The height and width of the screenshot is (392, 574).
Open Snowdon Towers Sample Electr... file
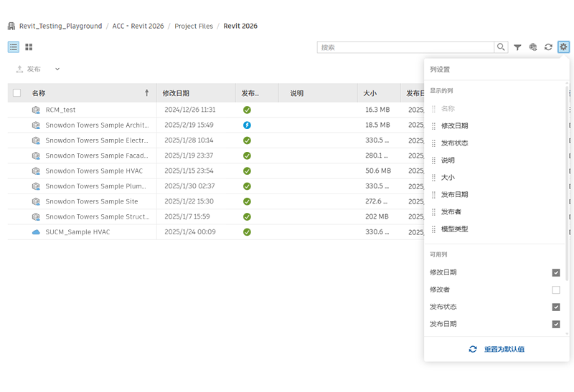(x=97, y=140)
